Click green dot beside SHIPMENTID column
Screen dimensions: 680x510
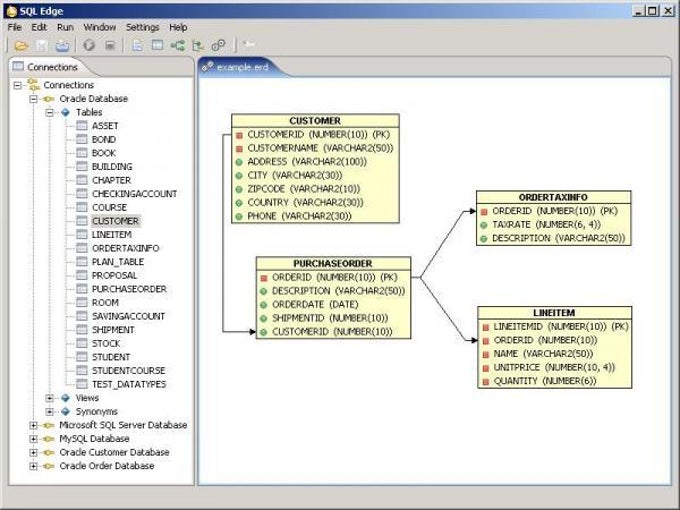point(263,319)
